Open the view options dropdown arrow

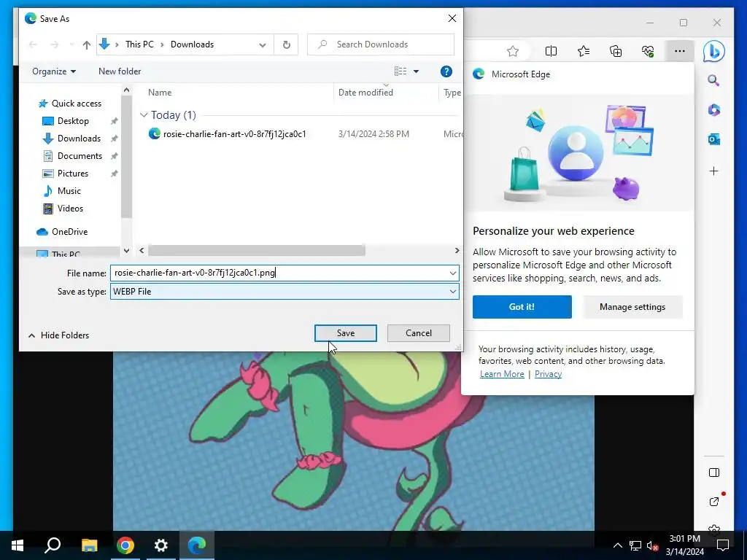(x=416, y=71)
